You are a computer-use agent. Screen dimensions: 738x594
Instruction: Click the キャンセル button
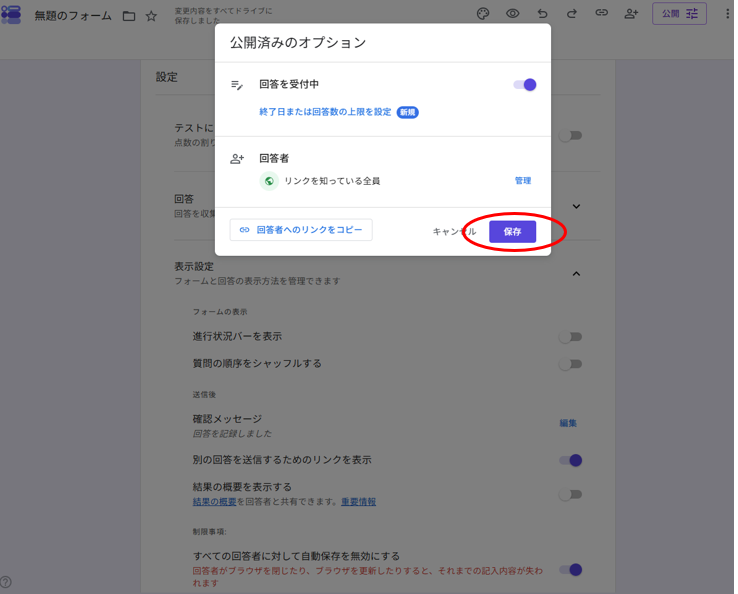(454, 232)
